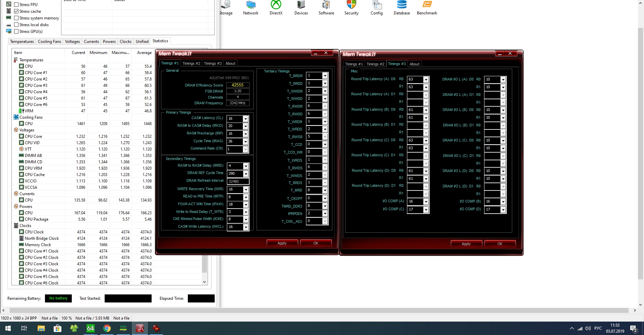Viewport: 644px width, 335px height.
Task: Click the DRAM Refresh Interval input field
Action: pyautogui.click(x=238, y=181)
